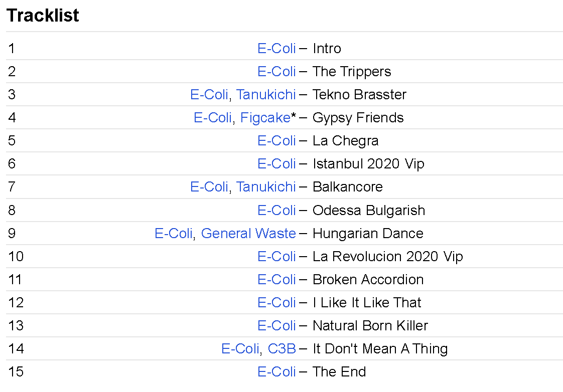Click E-Coli link on Gypsy Friends row

[213, 118]
